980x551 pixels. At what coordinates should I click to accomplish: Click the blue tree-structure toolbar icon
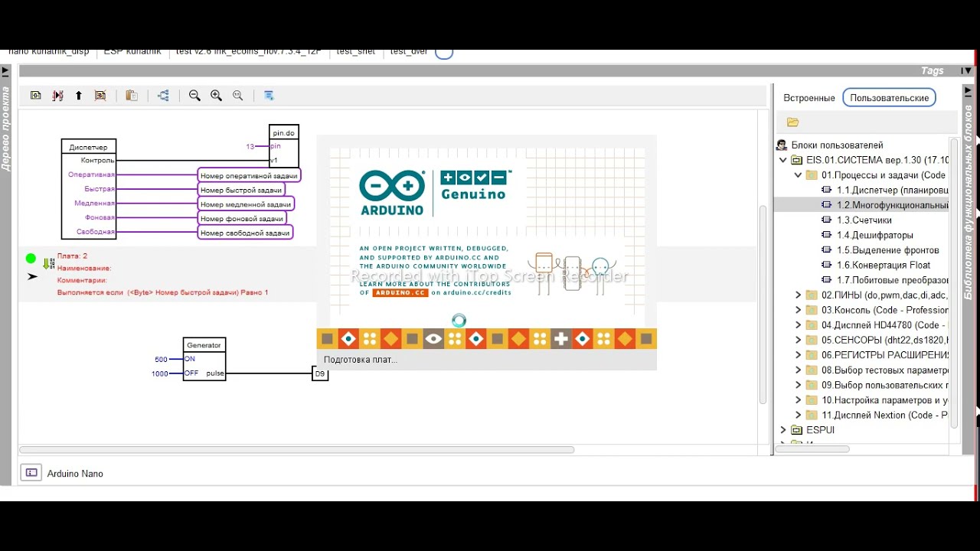tap(163, 96)
